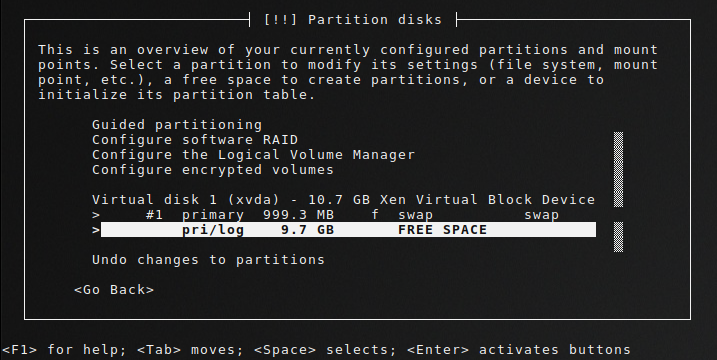Click the arrow beside swap partition row
Image resolution: width=717 pixels, height=360 pixels.
(96, 215)
